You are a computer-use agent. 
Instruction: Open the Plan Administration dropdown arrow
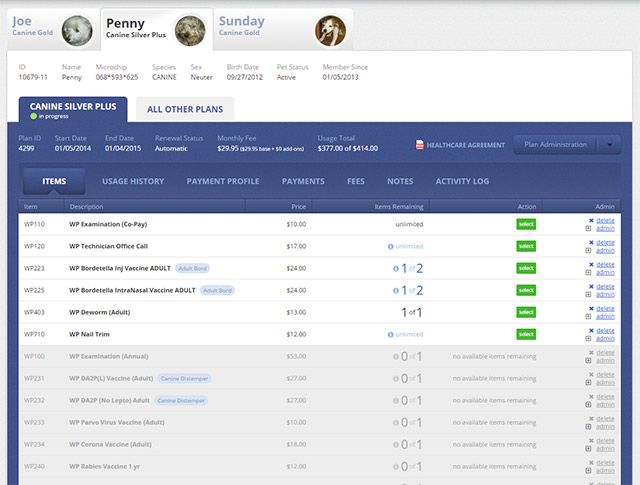[609, 145]
